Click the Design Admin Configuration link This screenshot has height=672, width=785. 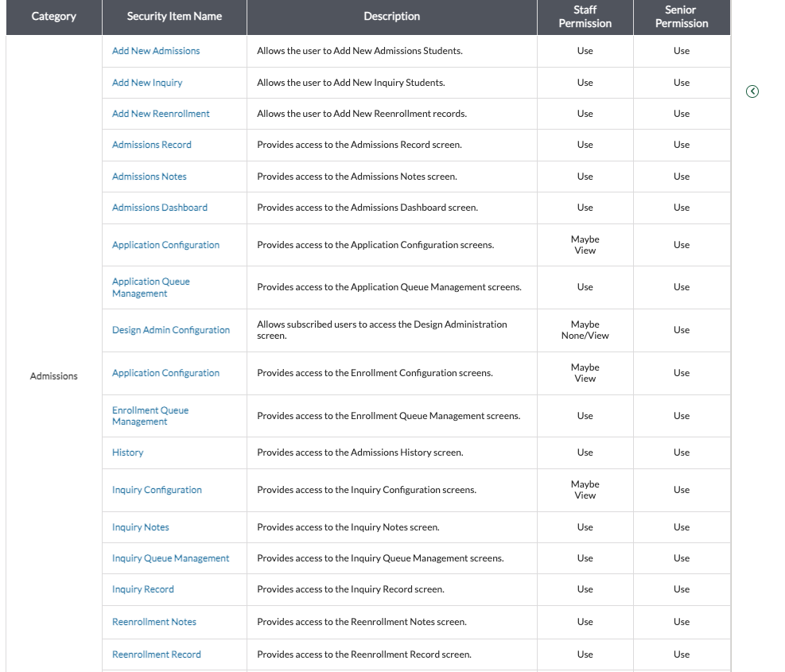click(x=171, y=330)
